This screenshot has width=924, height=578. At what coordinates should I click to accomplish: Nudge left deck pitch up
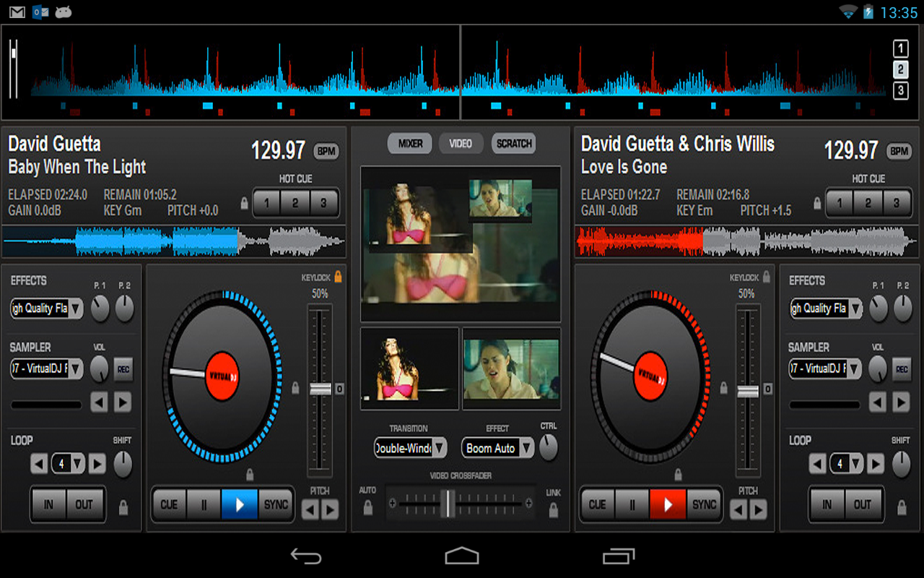(330, 510)
